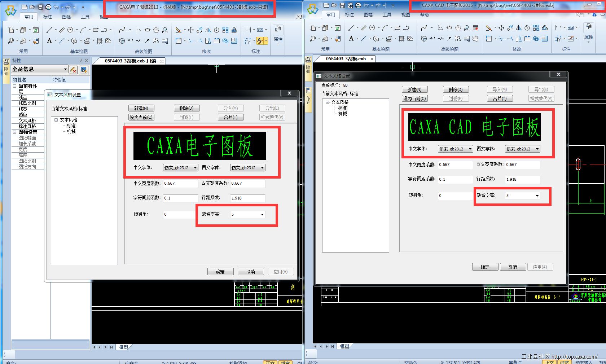606x364 pixels.
Task: Click the 倾斜角 input field in the right dialog
Action: click(455, 196)
